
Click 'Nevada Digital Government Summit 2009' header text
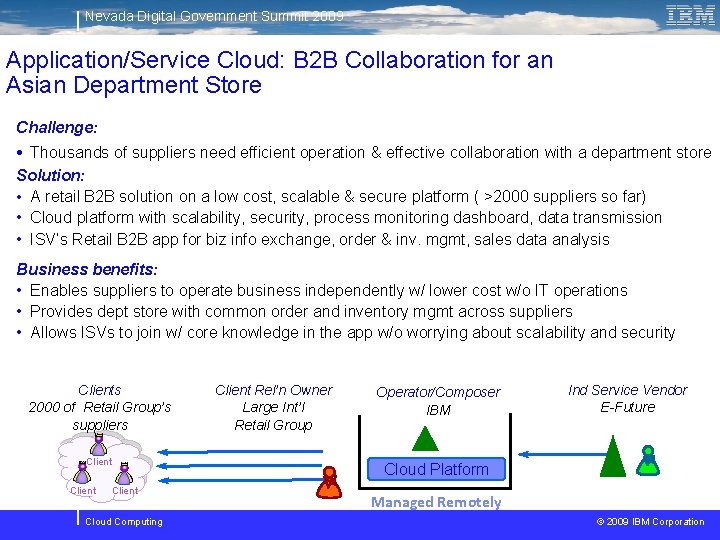[x=214, y=16]
